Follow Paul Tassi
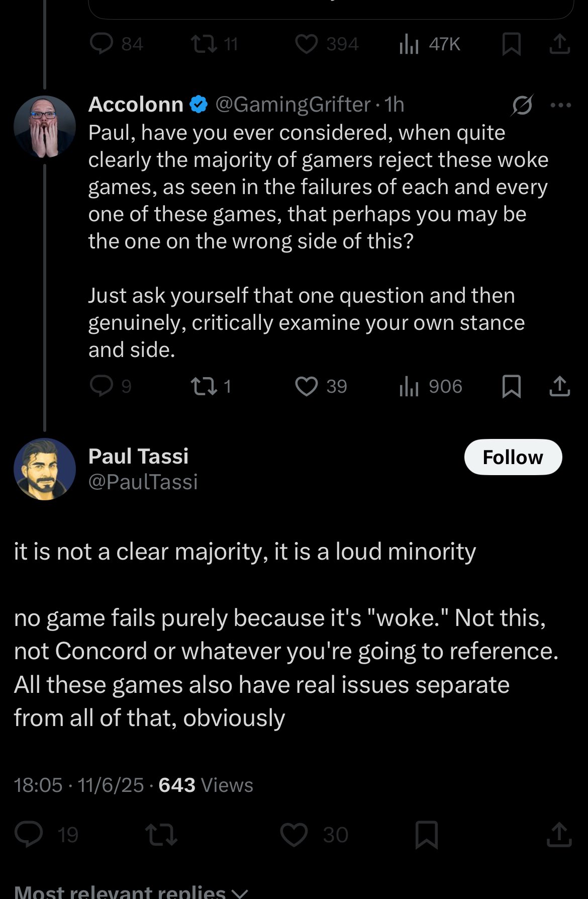 coord(513,457)
